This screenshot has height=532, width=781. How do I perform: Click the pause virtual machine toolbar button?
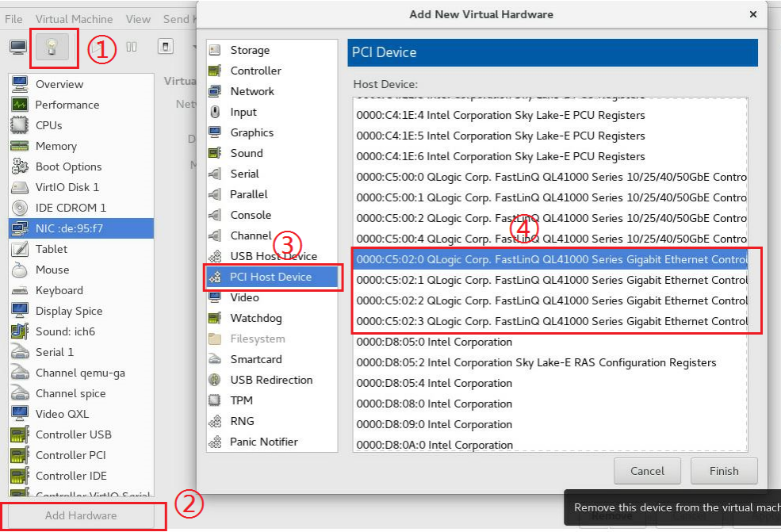(x=132, y=47)
